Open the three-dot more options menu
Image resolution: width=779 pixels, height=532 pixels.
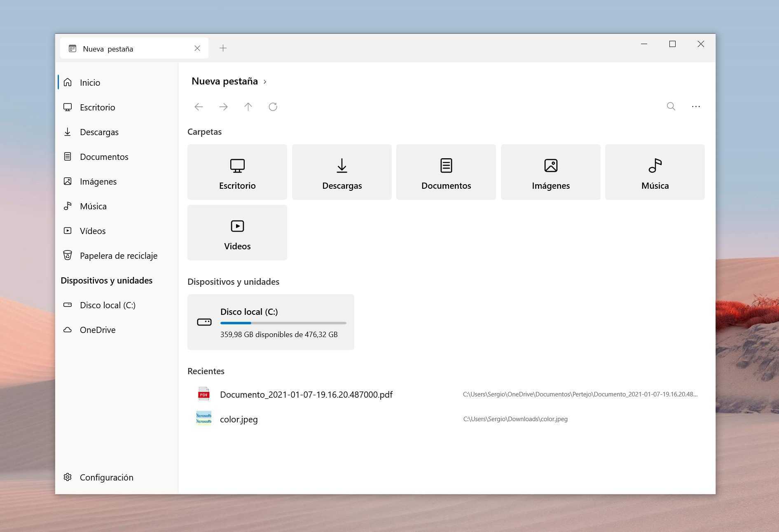point(696,106)
